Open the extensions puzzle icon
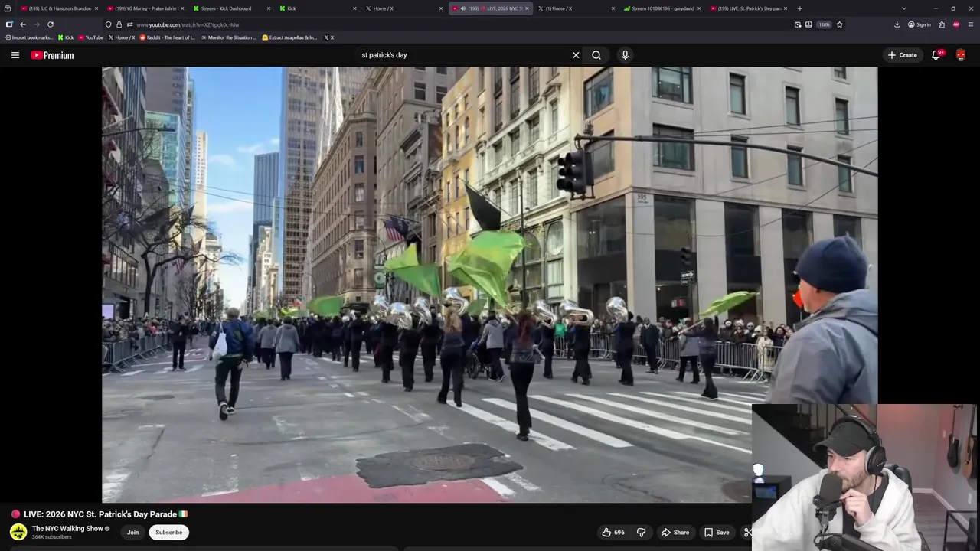 click(x=942, y=24)
